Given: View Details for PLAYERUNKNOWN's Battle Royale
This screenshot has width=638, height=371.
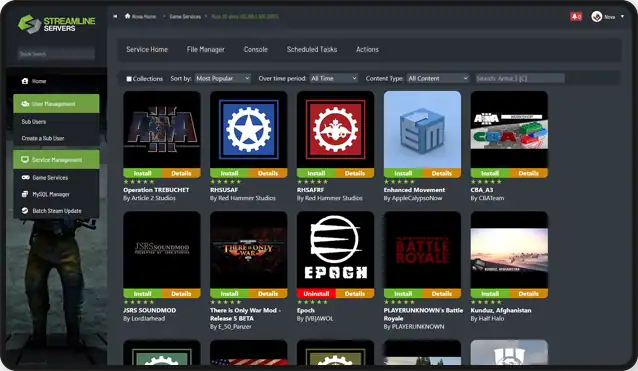Looking at the screenshot, I should pyautogui.click(x=441, y=294).
